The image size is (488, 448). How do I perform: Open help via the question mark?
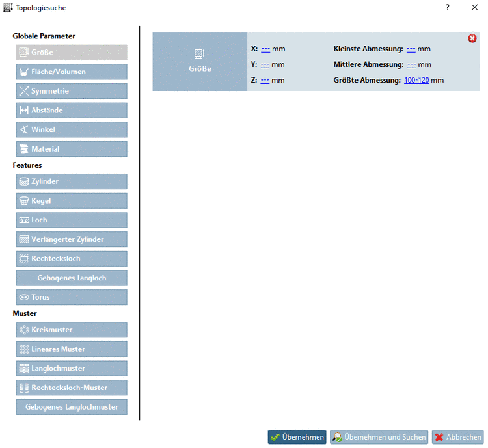click(448, 7)
